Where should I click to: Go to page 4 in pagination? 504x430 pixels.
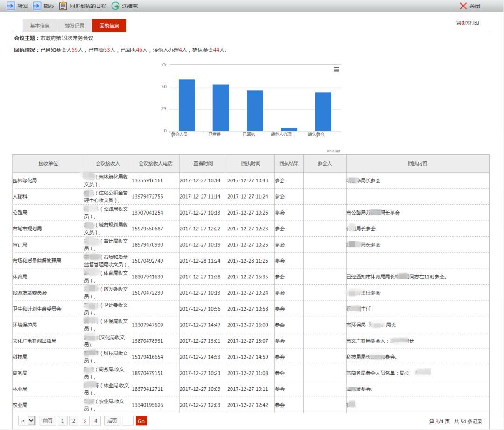coord(96,421)
